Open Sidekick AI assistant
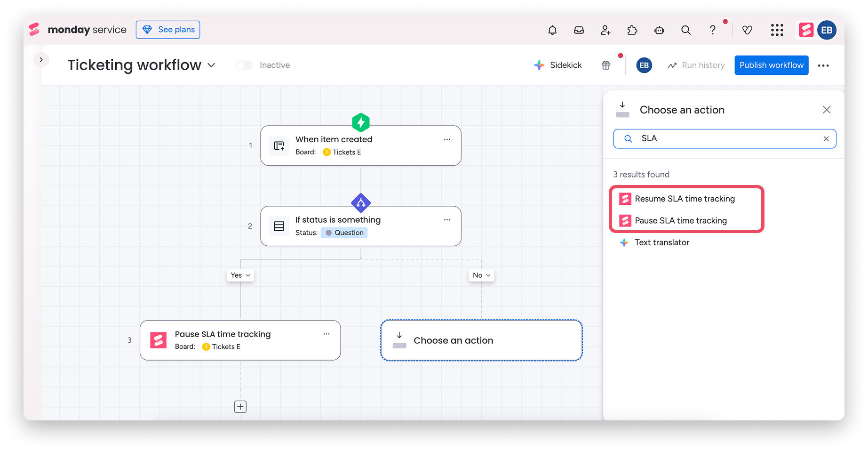Viewport: 868px width, 451px height. click(558, 65)
